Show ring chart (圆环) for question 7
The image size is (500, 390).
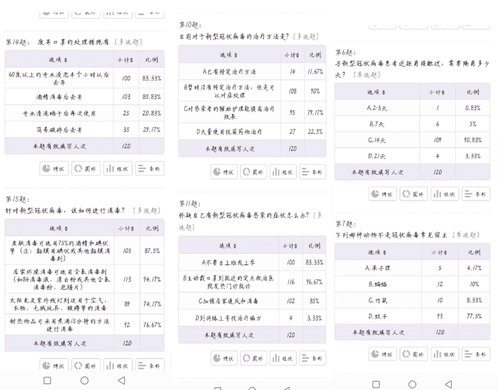pyautogui.click(x=414, y=354)
